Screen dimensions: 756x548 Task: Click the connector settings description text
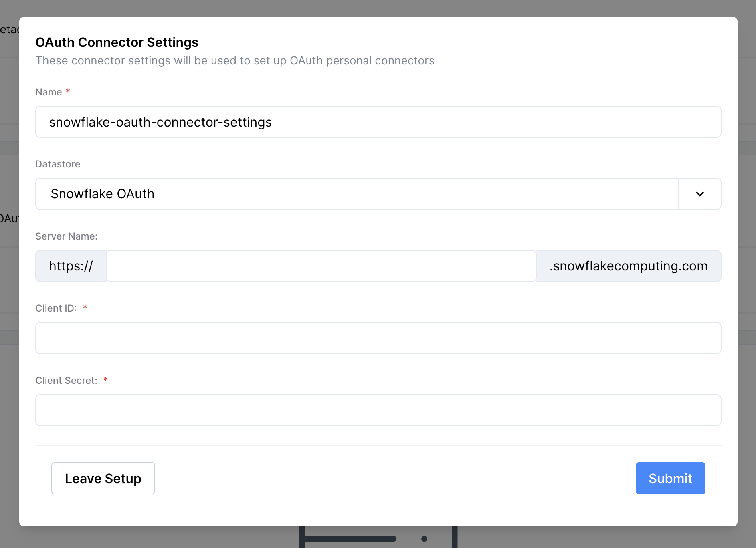[x=235, y=61]
